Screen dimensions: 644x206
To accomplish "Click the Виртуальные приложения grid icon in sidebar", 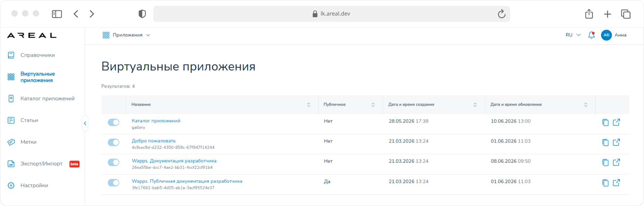I will 11,77.
